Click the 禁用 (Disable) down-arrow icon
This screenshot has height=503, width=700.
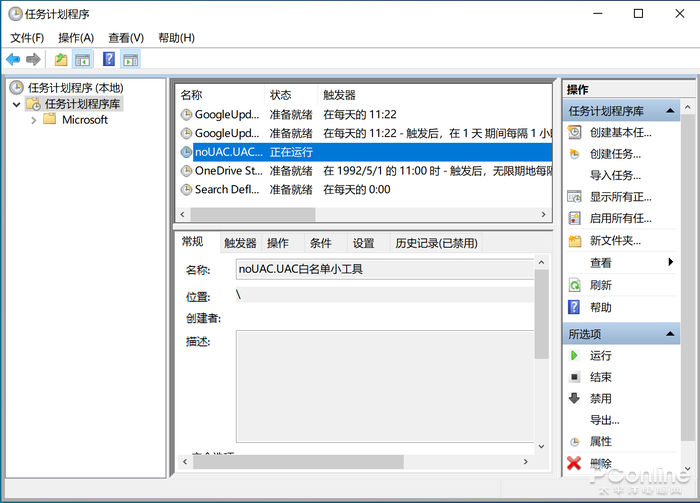click(574, 398)
